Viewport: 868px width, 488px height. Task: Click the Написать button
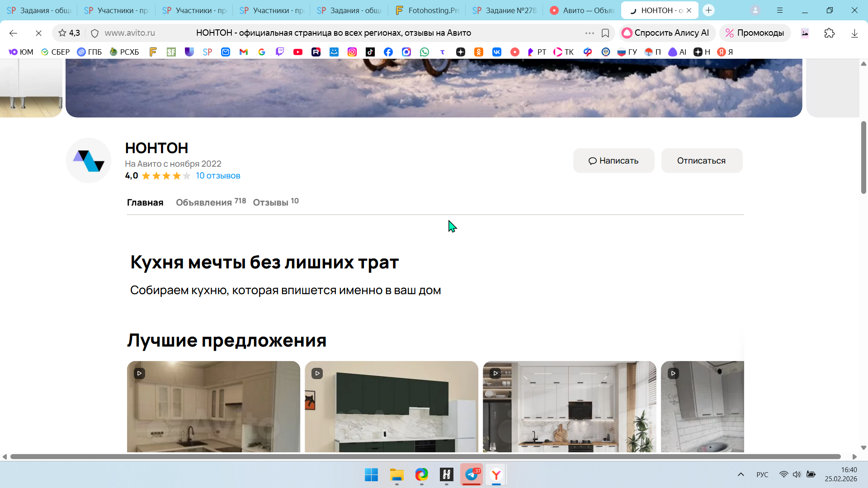pos(613,160)
